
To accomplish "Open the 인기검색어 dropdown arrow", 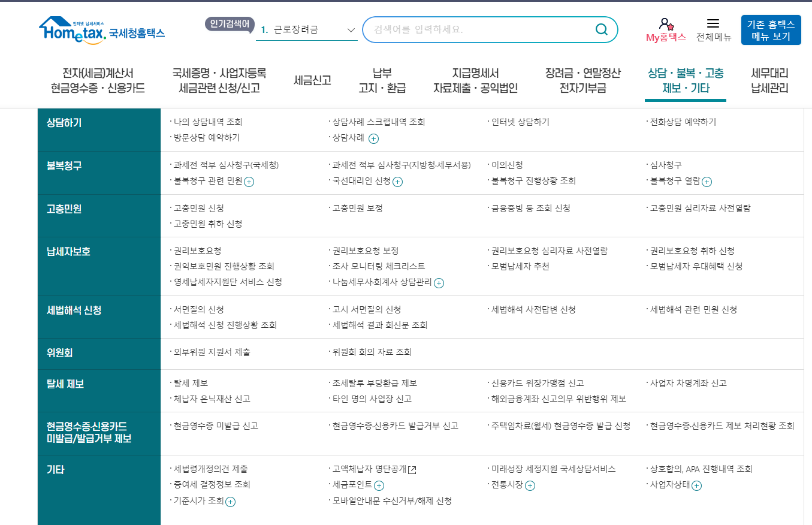I will point(350,29).
